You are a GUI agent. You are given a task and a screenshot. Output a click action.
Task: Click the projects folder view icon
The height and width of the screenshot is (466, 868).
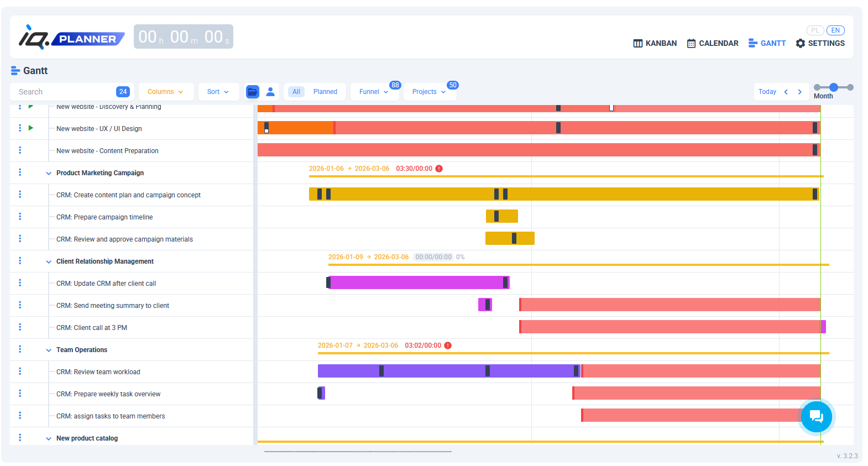(x=252, y=92)
